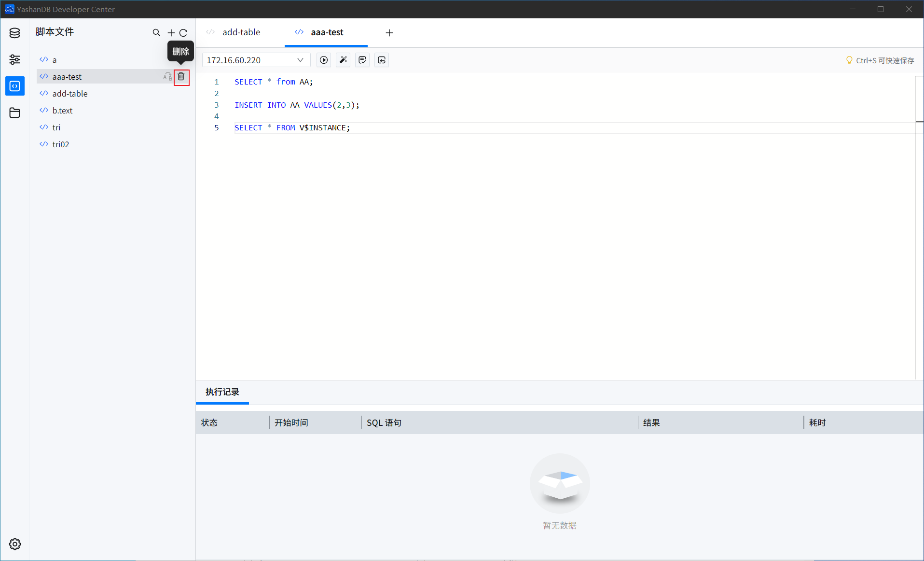Click the refresh icon in the script list
This screenshot has height=561, width=924.
point(183,32)
